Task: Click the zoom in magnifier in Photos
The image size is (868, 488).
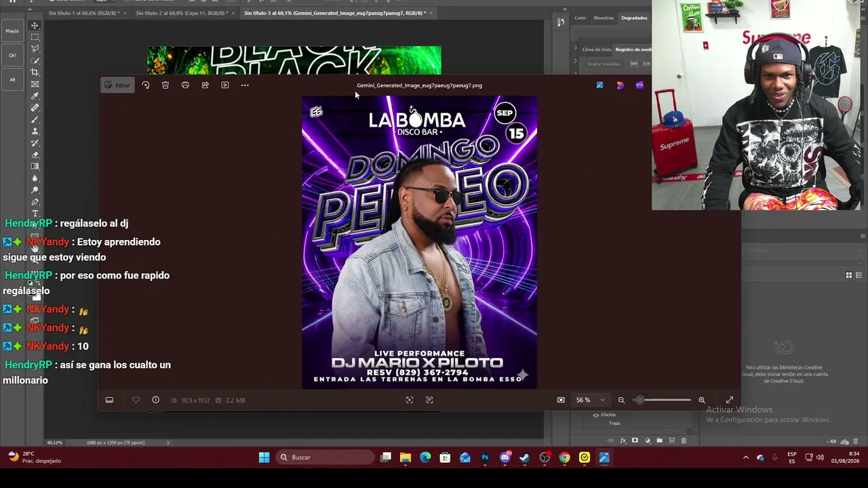Action: coord(702,400)
